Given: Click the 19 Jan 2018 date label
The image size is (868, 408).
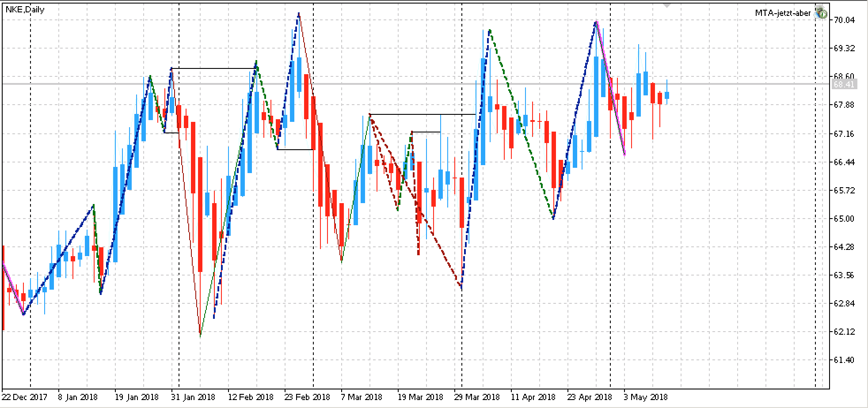Looking at the screenshot, I should point(137,397).
